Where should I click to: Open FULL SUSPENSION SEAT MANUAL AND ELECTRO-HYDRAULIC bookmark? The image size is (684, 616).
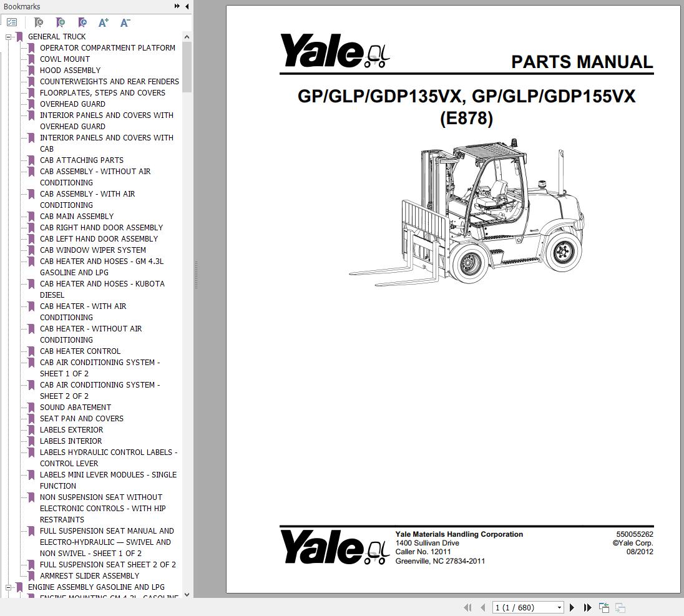point(107,542)
